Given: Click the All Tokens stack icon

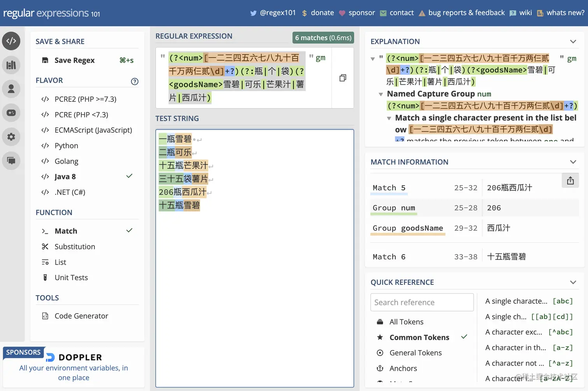Looking at the screenshot, I should (x=380, y=322).
